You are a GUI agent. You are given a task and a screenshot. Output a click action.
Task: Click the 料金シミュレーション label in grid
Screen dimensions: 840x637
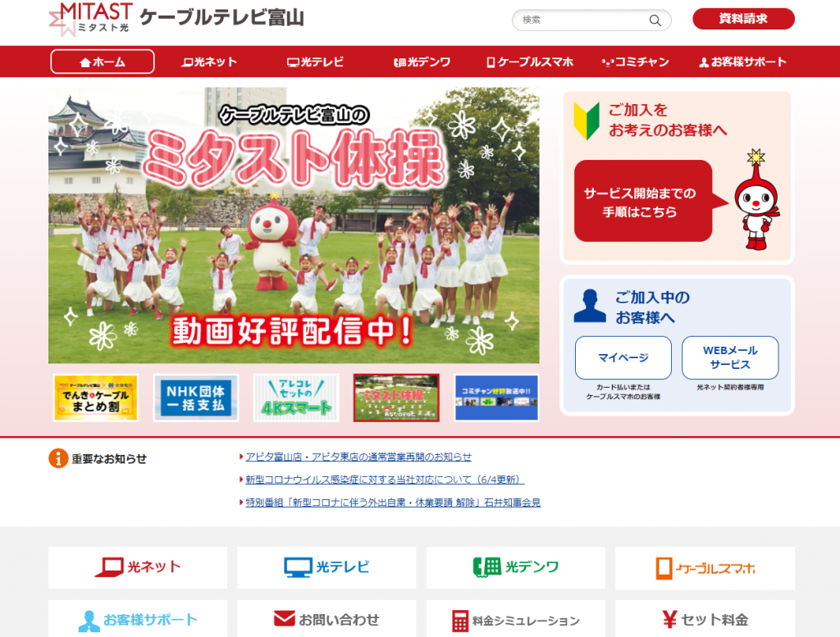pos(526,621)
